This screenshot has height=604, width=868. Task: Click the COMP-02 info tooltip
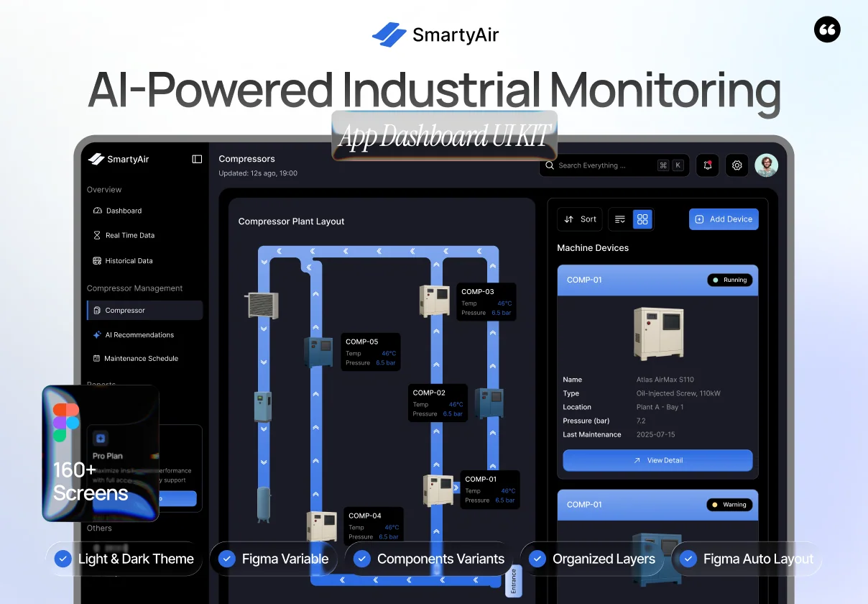[x=438, y=403]
